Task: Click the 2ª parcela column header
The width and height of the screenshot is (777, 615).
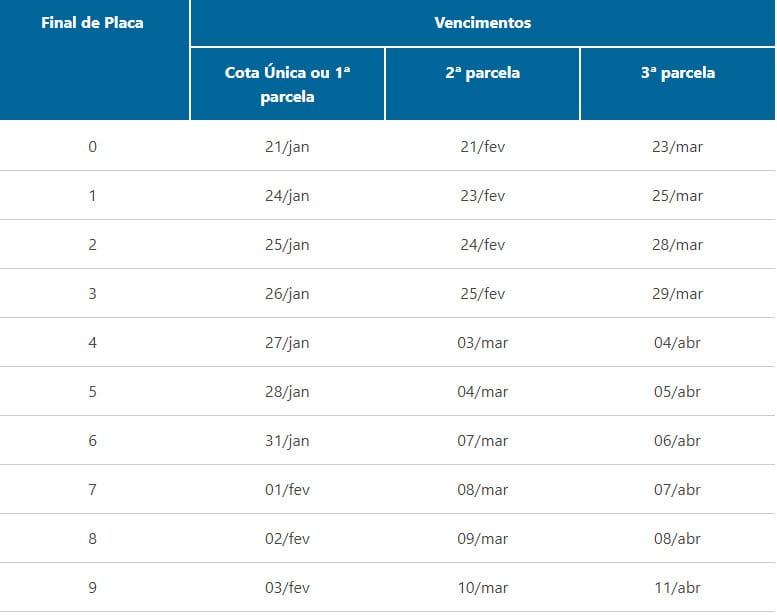Action: [482, 73]
